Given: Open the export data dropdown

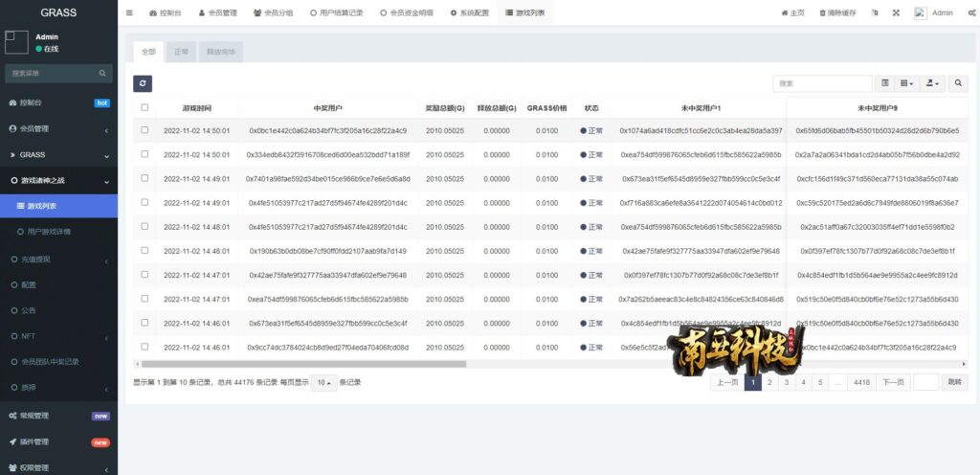Looking at the screenshot, I should tap(932, 83).
